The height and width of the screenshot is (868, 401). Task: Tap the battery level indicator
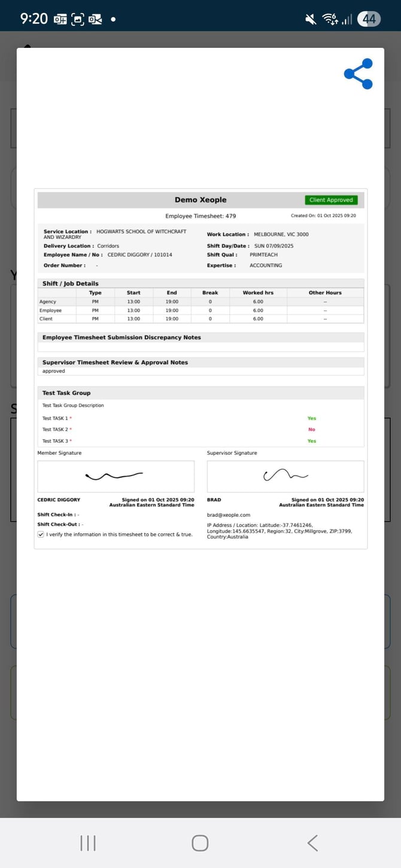tap(369, 19)
